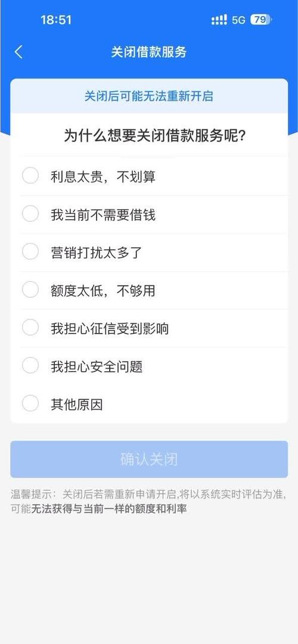This screenshot has height=644, width=298.
Task: Tap the back arrow icon
Action: 18,52
